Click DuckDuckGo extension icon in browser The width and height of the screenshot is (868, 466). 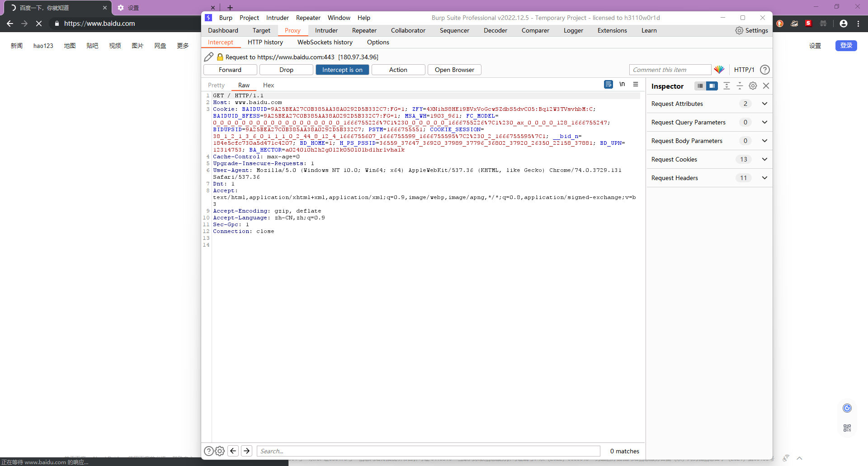(x=780, y=24)
